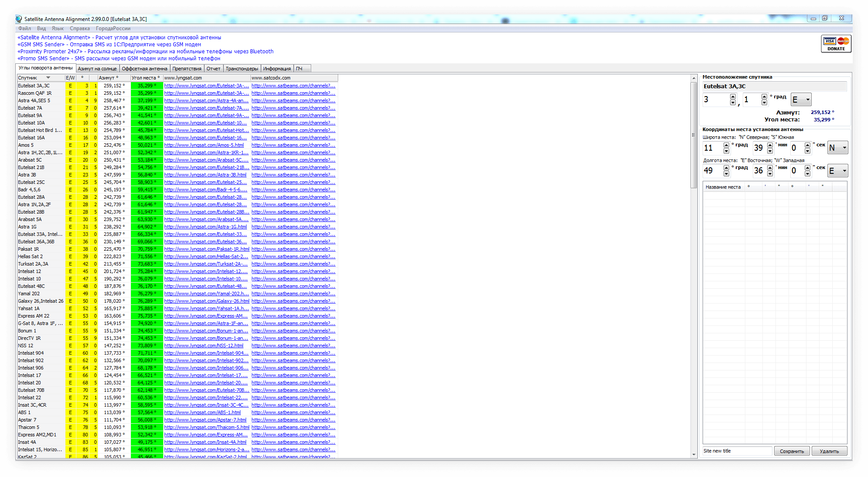Open the lyngsat NSS-12.html link
Viewport: 868px width, 477px height.
[x=204, y=346]
